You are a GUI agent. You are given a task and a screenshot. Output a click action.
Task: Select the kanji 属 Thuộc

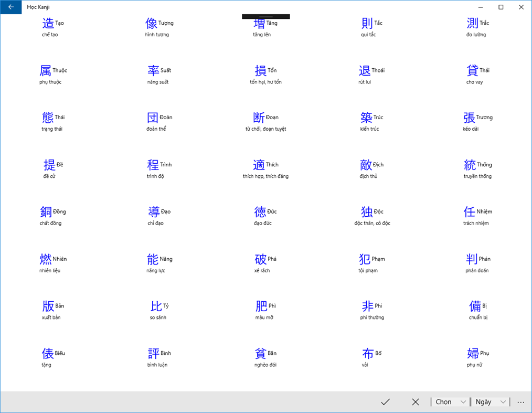46,70
